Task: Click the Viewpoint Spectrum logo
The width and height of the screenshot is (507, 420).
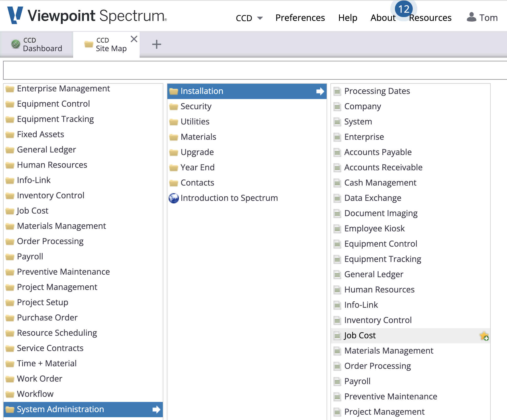Action: [87, 16]
